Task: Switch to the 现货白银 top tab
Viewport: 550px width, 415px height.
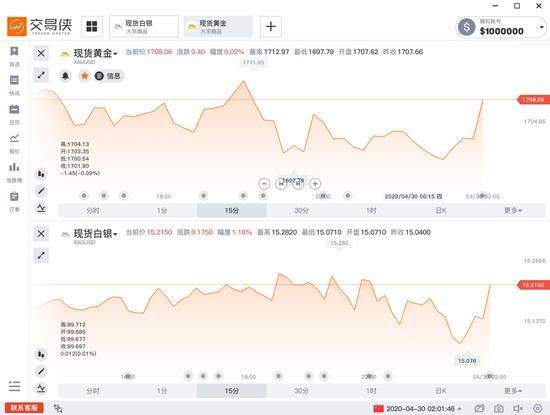Action: pyautogui.click(x=144, y=26)
